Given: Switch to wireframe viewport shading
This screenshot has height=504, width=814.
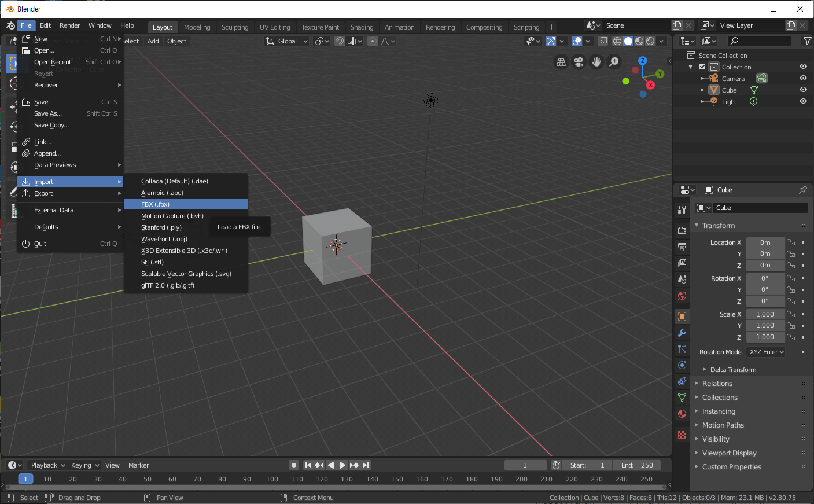Looking at the screenshot, I should coord(617,41).
